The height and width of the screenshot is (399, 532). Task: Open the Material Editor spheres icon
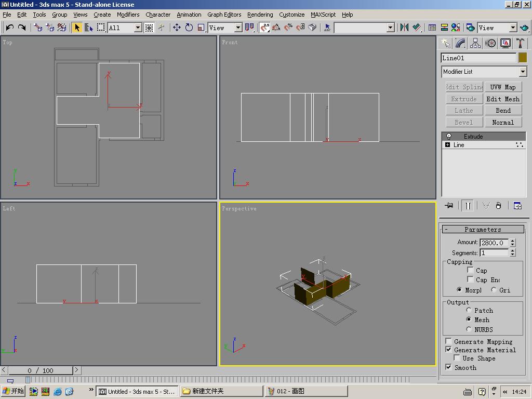pyautogui.click(x=456, y=28)
